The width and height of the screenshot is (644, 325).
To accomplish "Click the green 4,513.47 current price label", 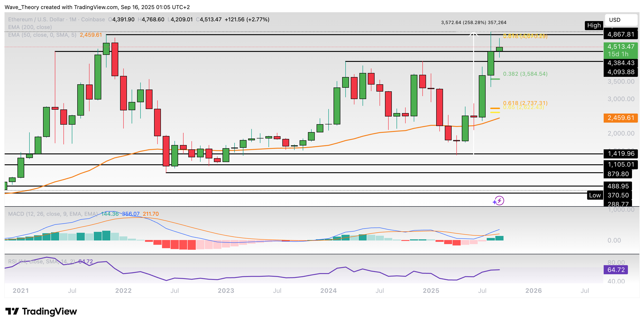I will pyautogui.click(x=621, y=46).
